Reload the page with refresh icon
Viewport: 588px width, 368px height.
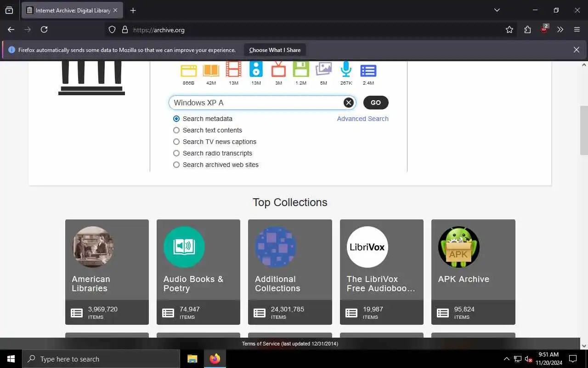pos(44,29)
